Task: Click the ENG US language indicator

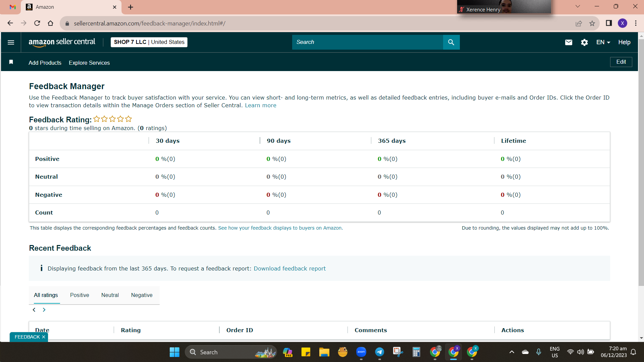Action: (x=555, y=352)
